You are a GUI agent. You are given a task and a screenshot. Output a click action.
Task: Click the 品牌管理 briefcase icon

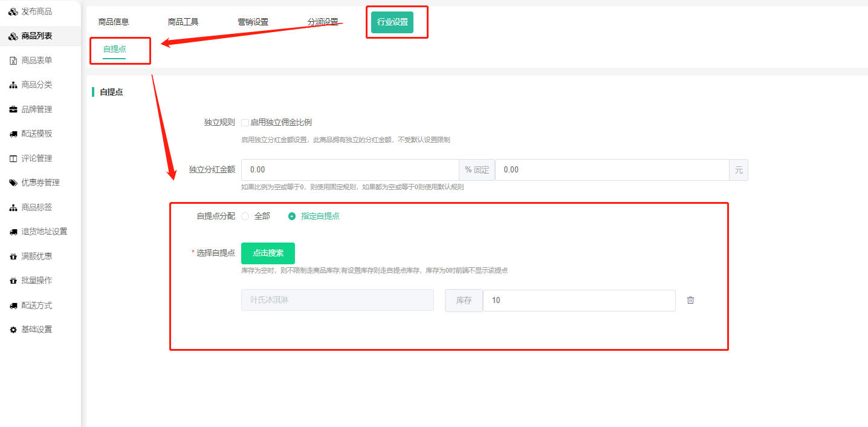point(13,109)
